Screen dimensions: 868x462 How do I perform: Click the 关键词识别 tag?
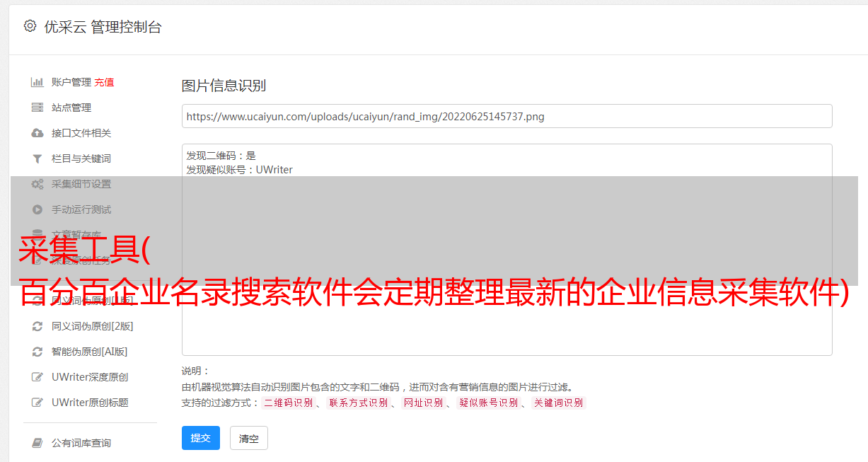click(559, 403)
